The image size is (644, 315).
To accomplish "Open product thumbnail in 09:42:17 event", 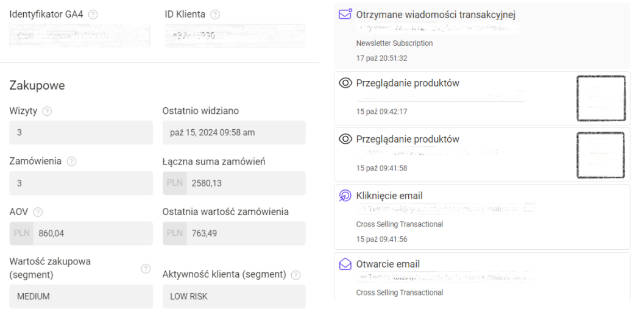I will click(601, 98).
